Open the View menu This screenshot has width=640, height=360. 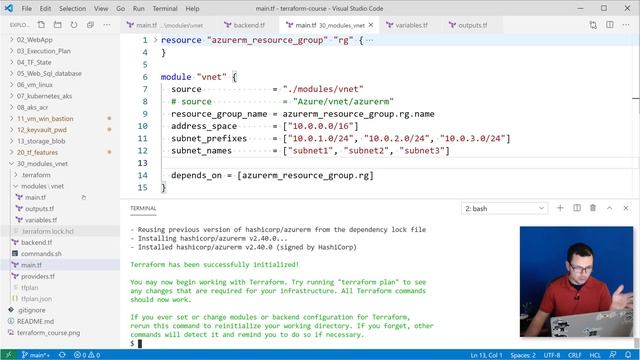pos(101,8)
